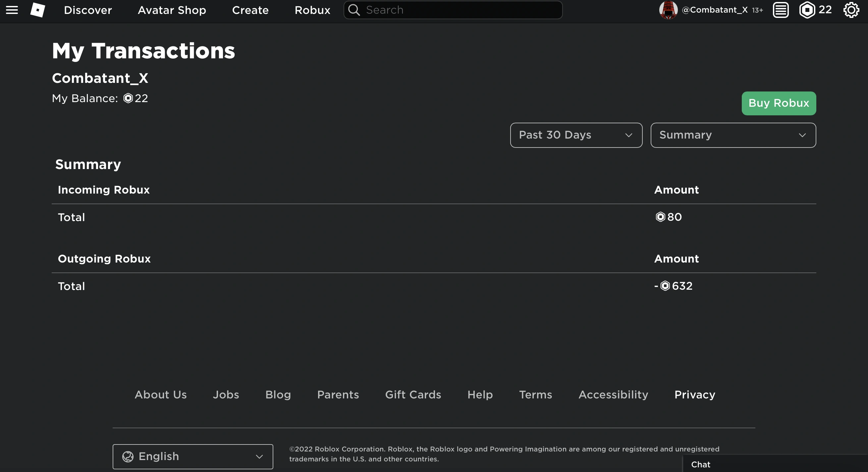
Task: Expand the Summary transaction type dropdown
Action: [x=733, y=135]
